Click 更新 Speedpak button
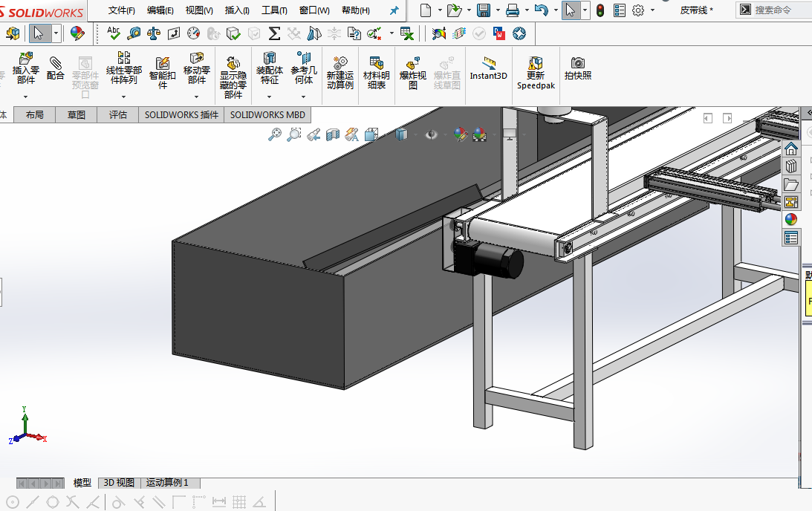 pyautogui.click(x=536, y=73)
